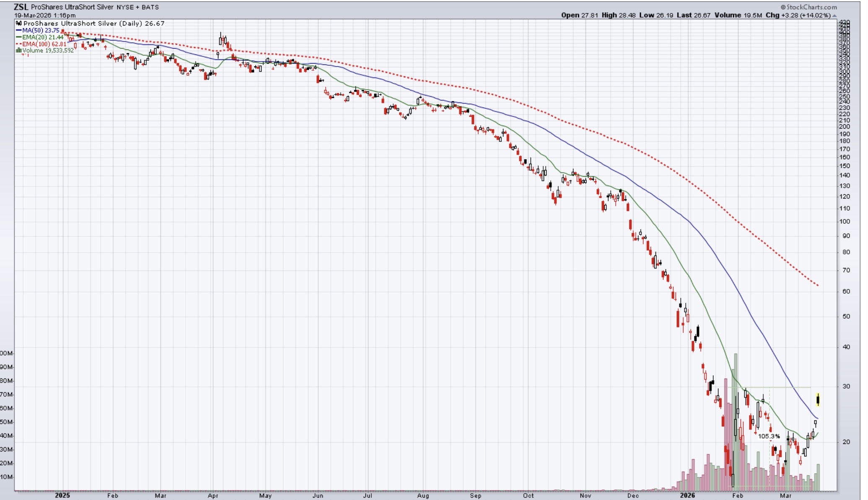Click the "EMA(20) 21.44" legend entry
This screenshot has height=500, width=868.
click(x=43, y=37)
